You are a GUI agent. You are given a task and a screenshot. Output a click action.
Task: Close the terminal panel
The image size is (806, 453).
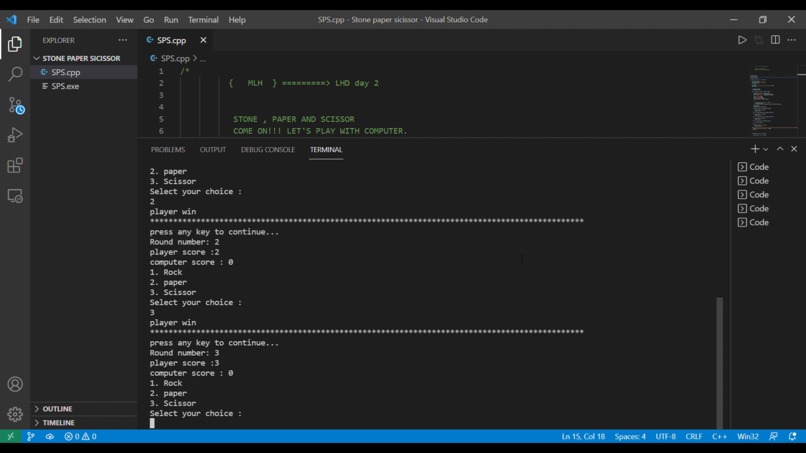coord(794,149)
